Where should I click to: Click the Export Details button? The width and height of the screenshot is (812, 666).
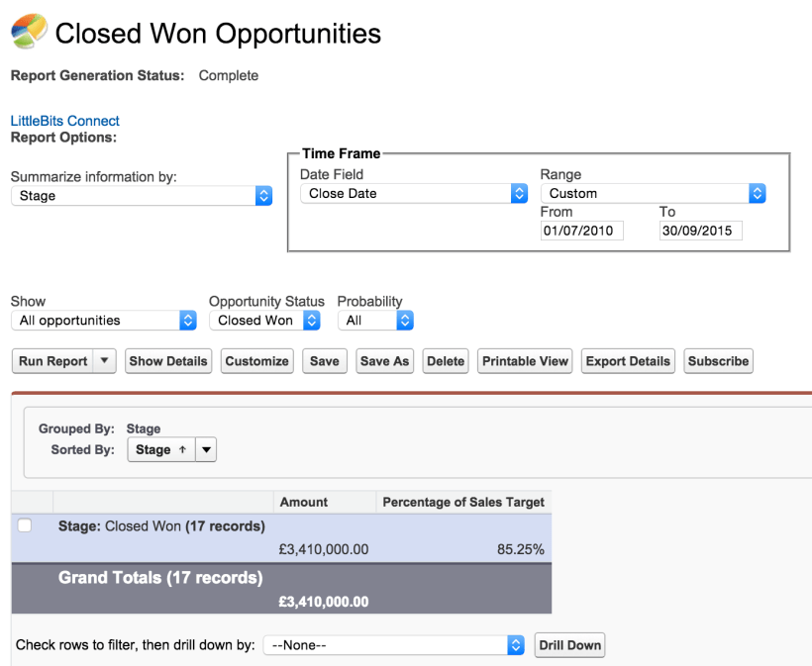(628, 361)
